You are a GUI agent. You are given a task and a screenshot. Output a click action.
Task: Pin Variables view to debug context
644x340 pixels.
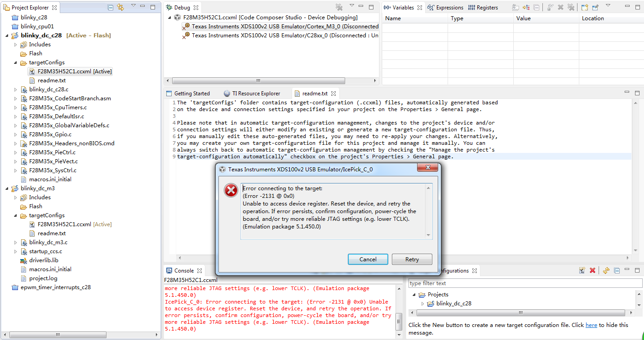(x=595, y=7)
